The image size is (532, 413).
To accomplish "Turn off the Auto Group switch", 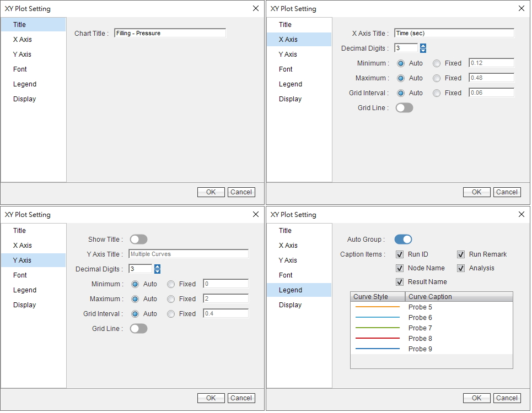I will click(403, 240).
